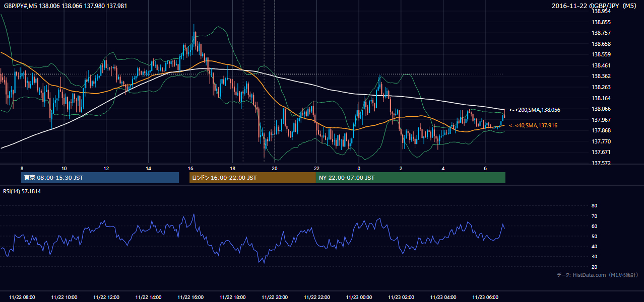Click hour label 10 under the price chart
Image resolution: width=644 pixels, height=302 pixels.
64,168
